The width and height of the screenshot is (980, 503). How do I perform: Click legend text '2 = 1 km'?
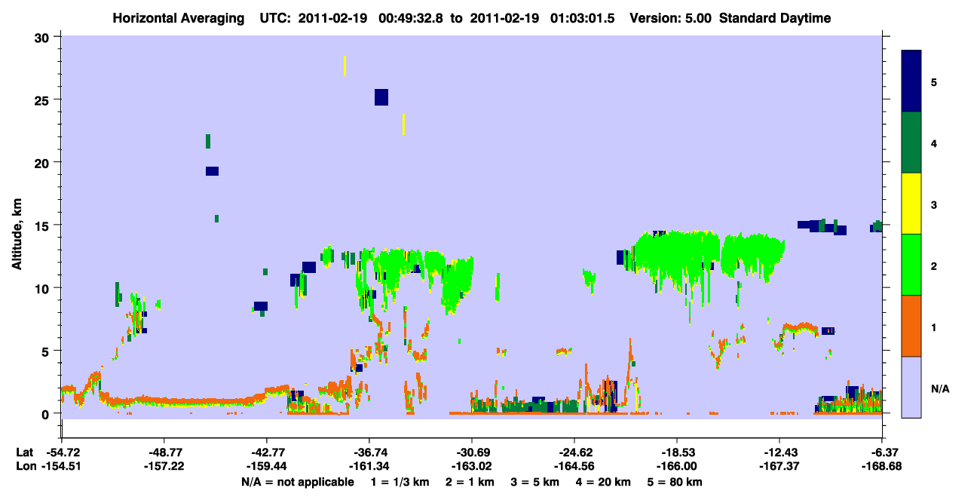point(470,482)
